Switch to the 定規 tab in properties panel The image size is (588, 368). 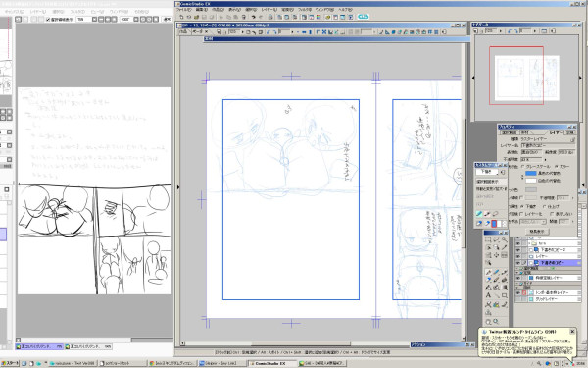570,132
